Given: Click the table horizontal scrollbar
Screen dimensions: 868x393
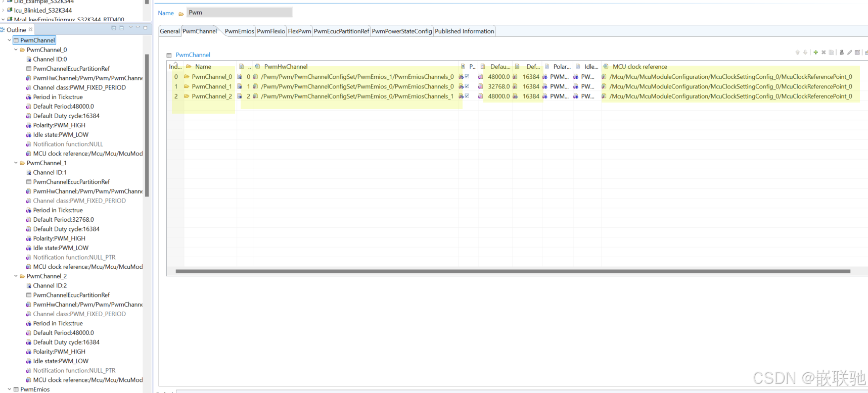Looking at the screenshot, I should (513, 271).
